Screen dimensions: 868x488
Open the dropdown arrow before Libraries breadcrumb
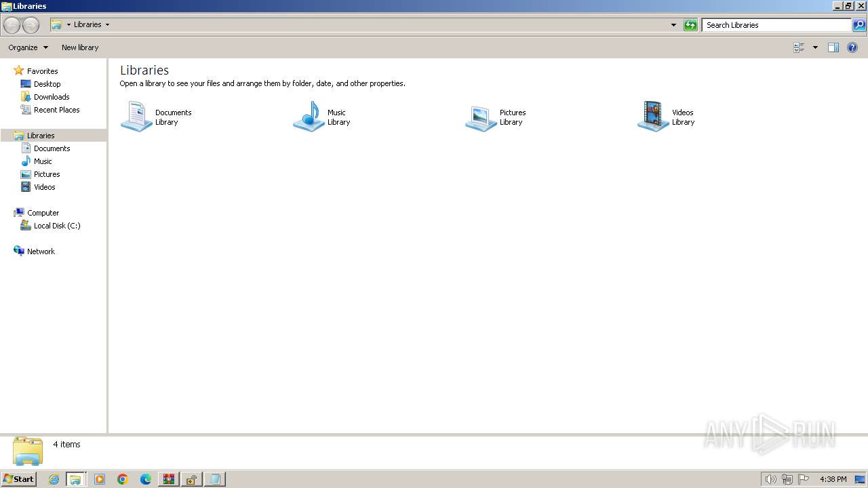[68, 25]
